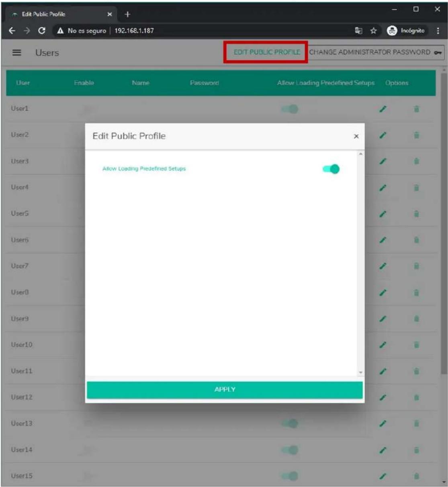Edit User1 with the pencil icon
The height and width of the screenshot is (487, 448).
[383, 109]
